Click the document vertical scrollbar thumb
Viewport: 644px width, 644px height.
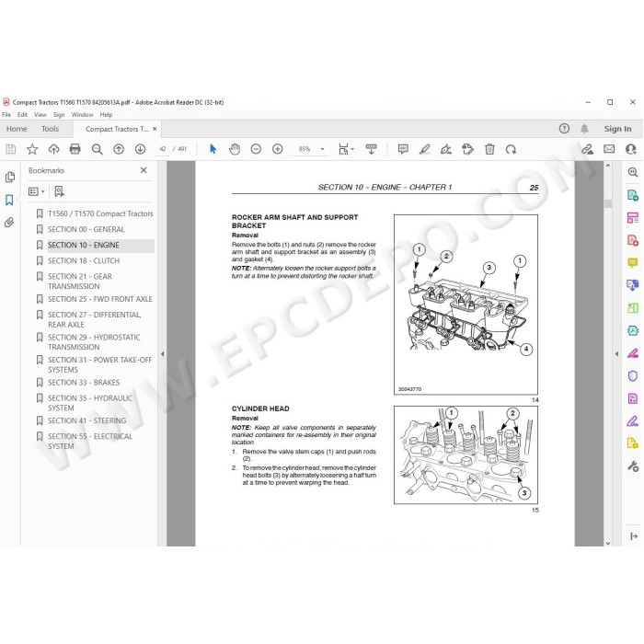608,203
